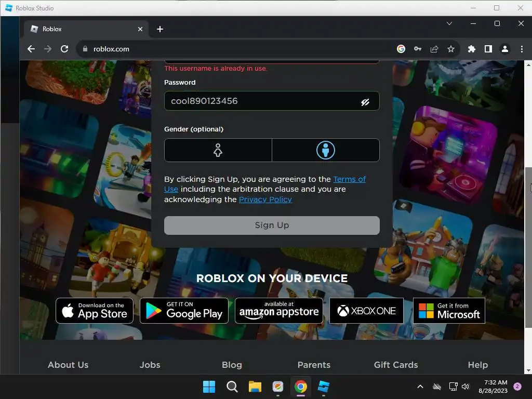
Task: Toggle password visibility eye icon
Action: click(x=365, y=102)
